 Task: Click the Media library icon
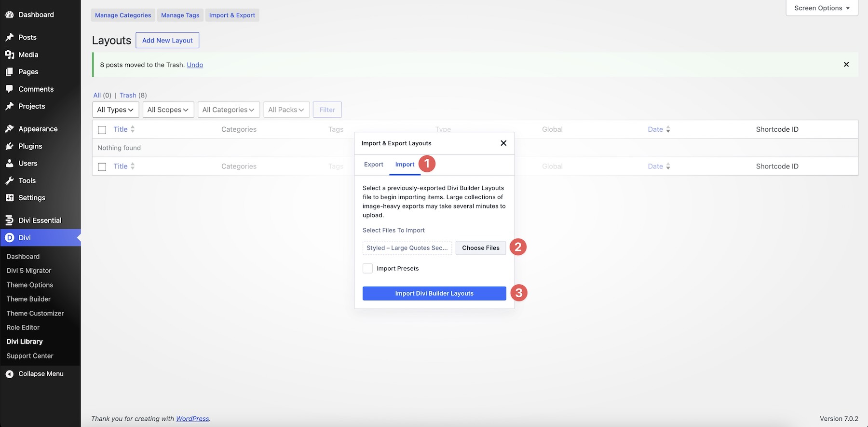pos(10,55)
